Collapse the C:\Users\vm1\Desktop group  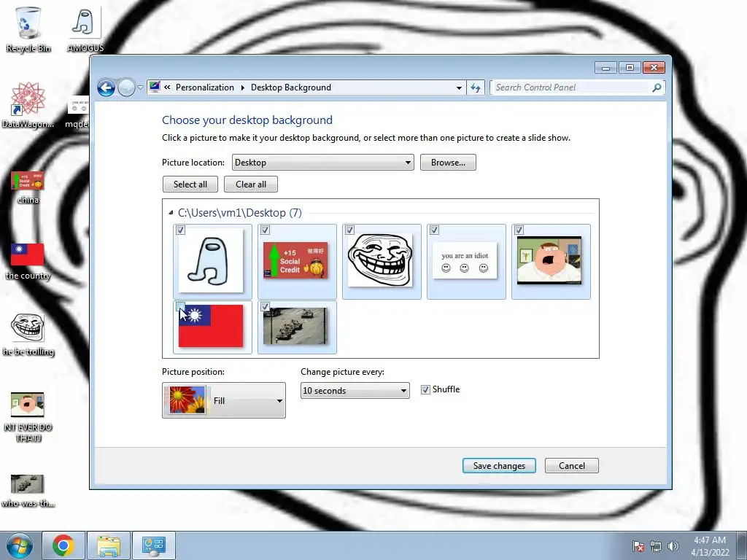[x=171, y=213]
